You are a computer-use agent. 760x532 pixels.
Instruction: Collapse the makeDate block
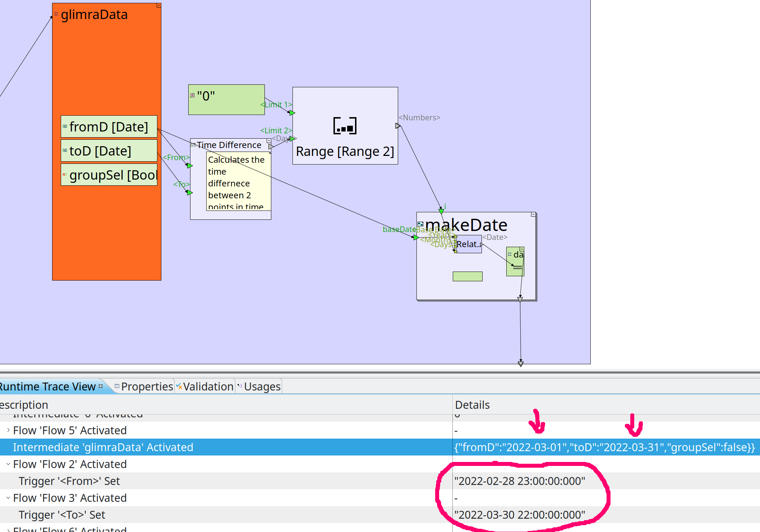534,214
